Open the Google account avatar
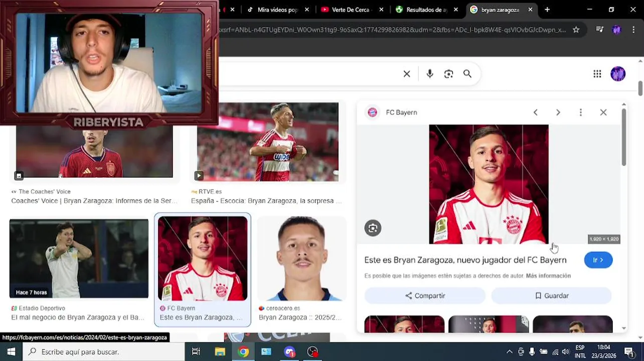Viewport: 644px width, 361px height. coord(618,74)
